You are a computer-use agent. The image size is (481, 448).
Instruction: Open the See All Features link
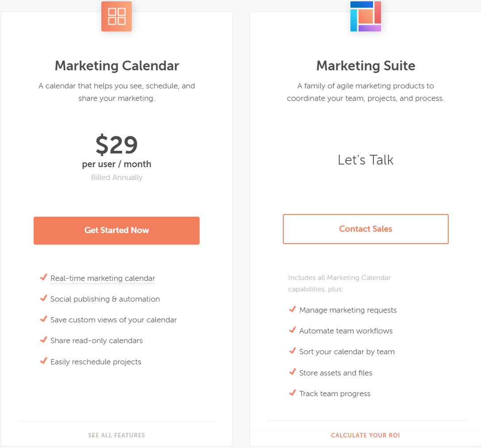point(116,435)
